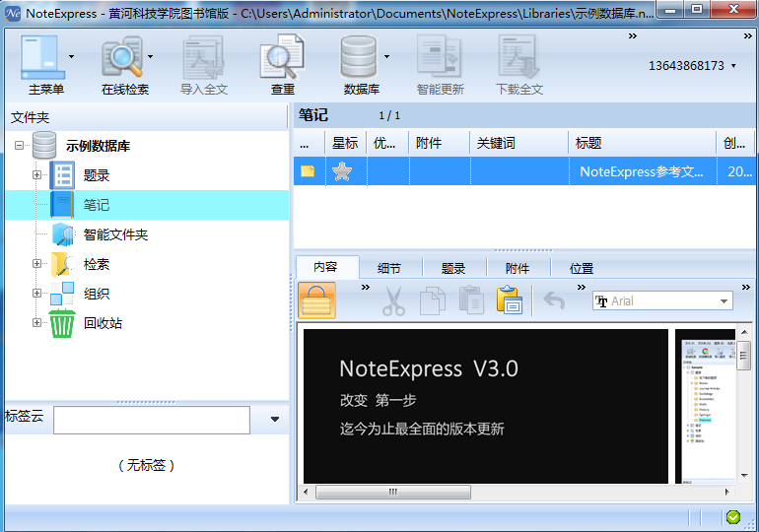The width and height of the screenshot is (759, 532).
Task: Switch to the 细节 tab
Action: pos(388,268)
